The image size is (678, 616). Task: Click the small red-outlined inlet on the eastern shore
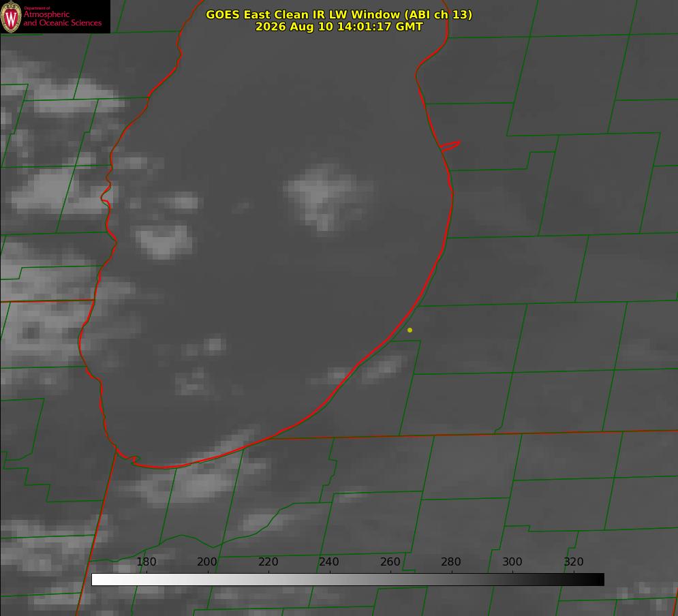coord(450,146)
